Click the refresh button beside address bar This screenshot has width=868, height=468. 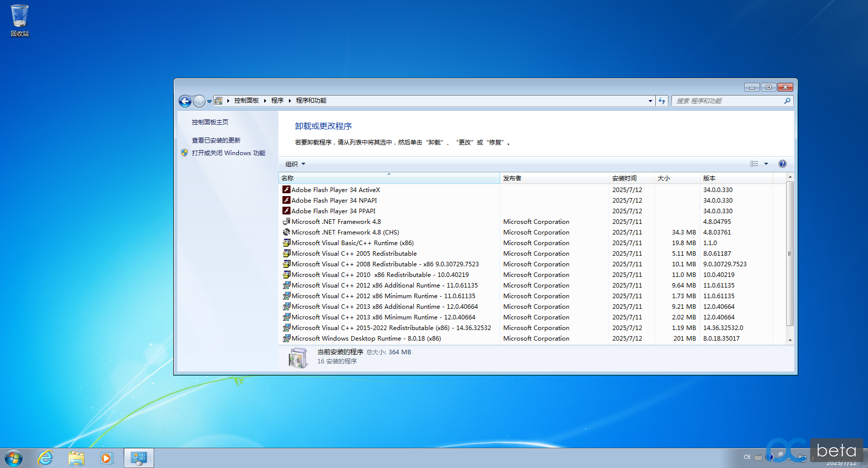tap(662, 101)
